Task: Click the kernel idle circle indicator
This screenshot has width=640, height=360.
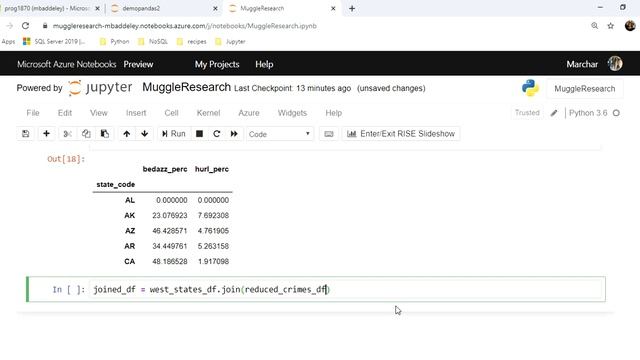Action: pos(616,113)
